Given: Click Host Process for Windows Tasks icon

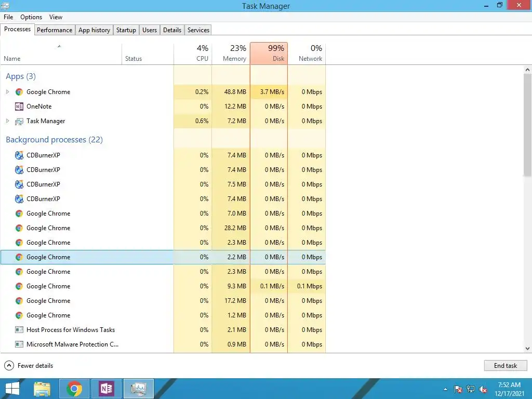Looking at the screenshot, I should (x=19, y=330).
